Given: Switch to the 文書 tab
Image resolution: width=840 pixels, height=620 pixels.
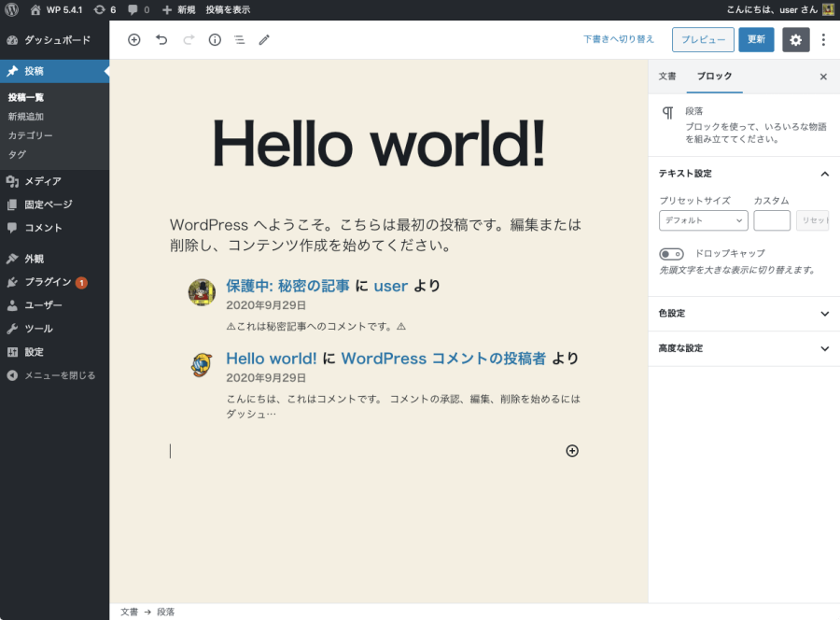Looking at the screenshot, I should 667,76.
